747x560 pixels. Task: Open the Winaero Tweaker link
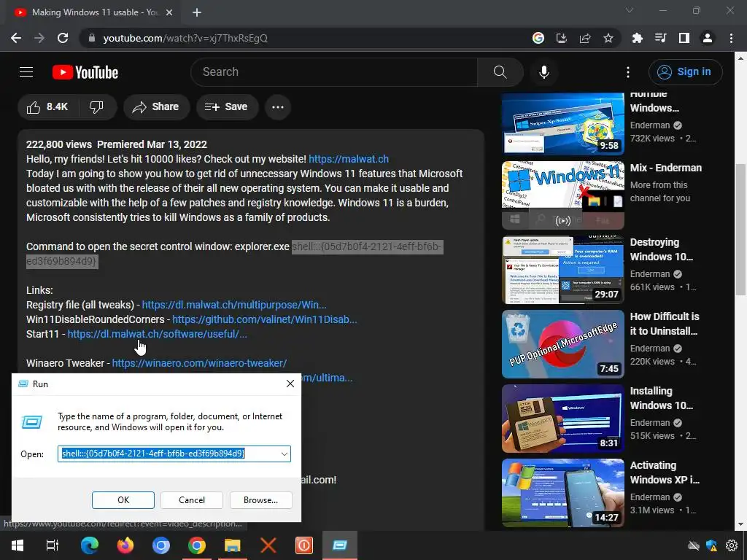pyautogui.click(x=199, y=363)
